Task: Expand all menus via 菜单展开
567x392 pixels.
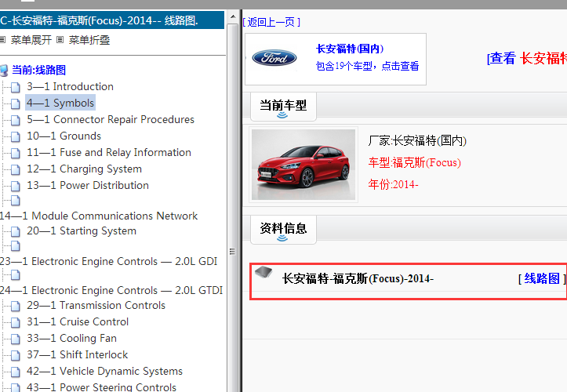Action: (x=31, y=40)
